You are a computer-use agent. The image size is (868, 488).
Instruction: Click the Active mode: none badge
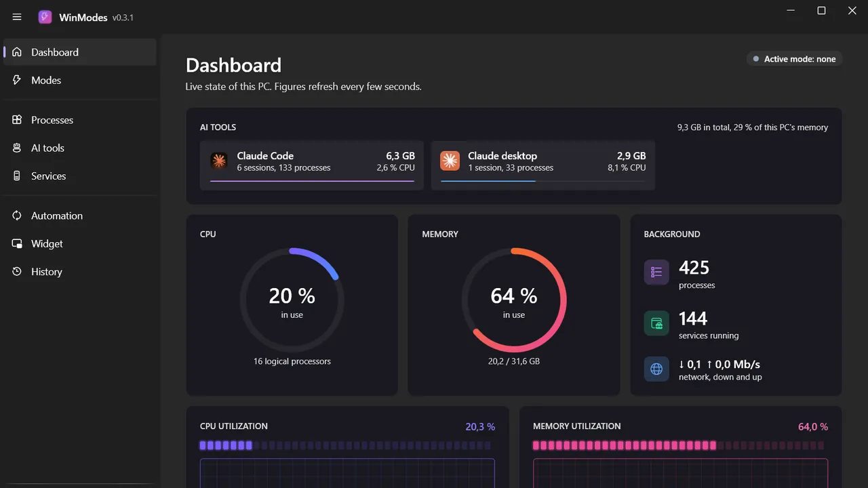pos(794,59)
